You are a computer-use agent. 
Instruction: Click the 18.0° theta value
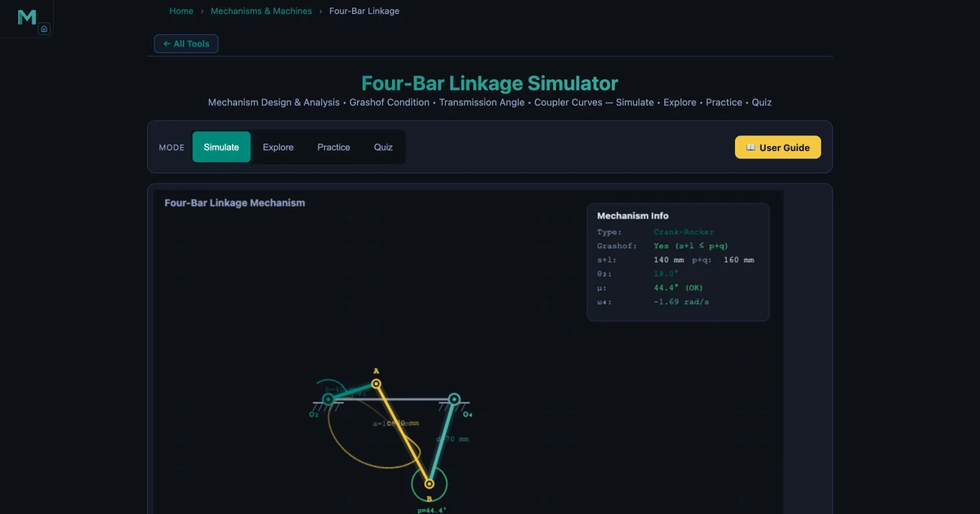click(666, 274)
